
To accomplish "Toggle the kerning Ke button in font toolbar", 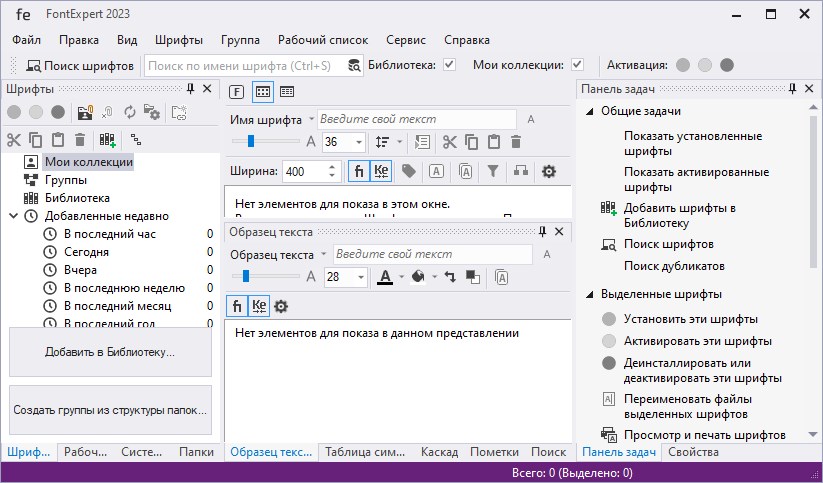I will (x=382, y=171).
